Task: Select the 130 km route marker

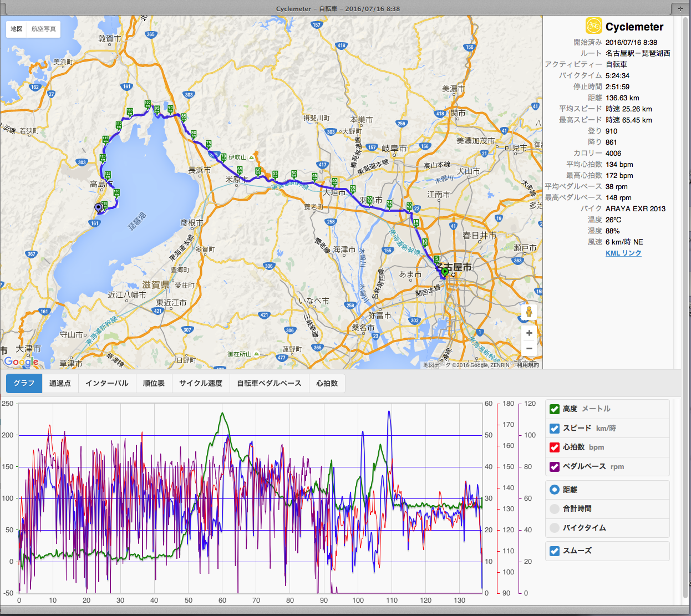Action: coord(116,194)
